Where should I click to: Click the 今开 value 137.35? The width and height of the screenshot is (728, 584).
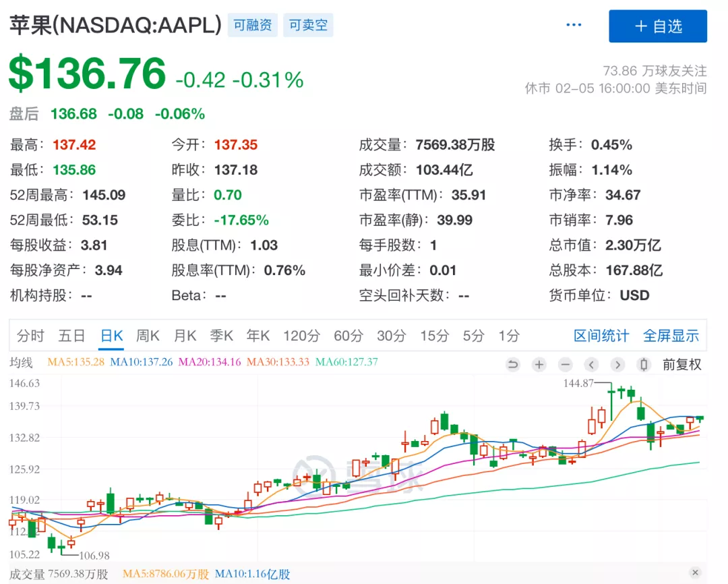236,145
